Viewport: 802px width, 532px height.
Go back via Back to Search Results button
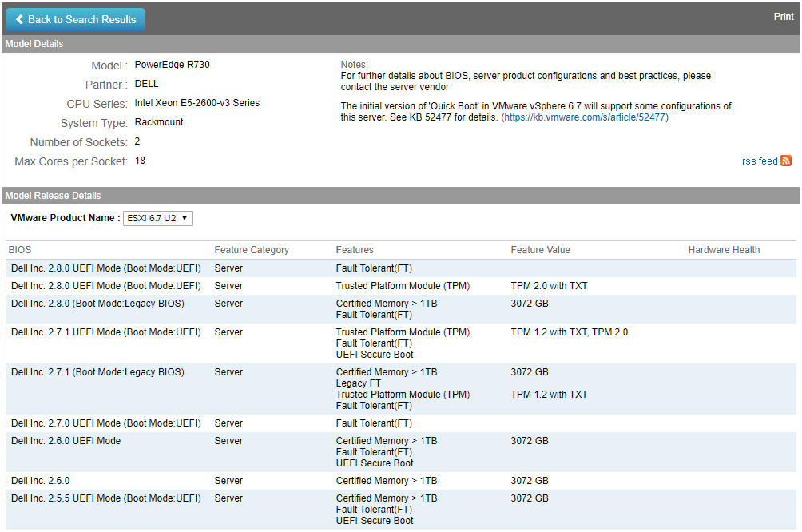[x=76, y=19]
